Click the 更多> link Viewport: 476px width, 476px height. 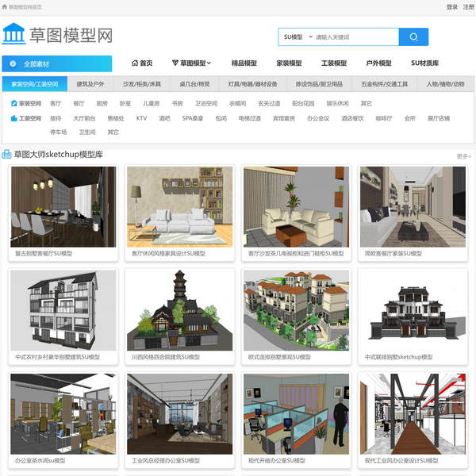[x=463, y=156]
